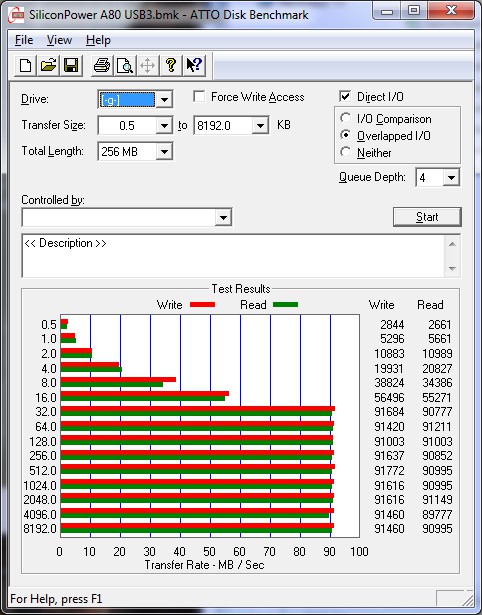Click the New document toolbar icon
482x615 pixels.
(x=25, y=65)
